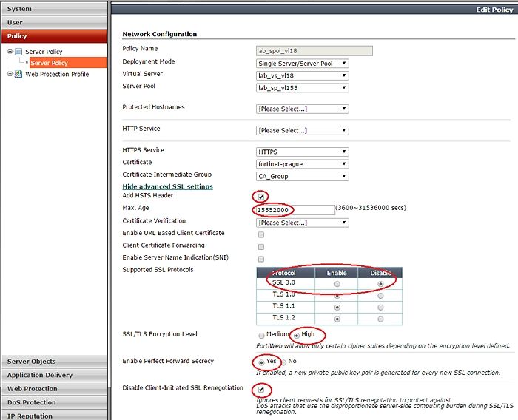This screenshot has height=420, width=518.
Task: Toggle the Add HSTS Header checkbox
Action: pos(261,197)
